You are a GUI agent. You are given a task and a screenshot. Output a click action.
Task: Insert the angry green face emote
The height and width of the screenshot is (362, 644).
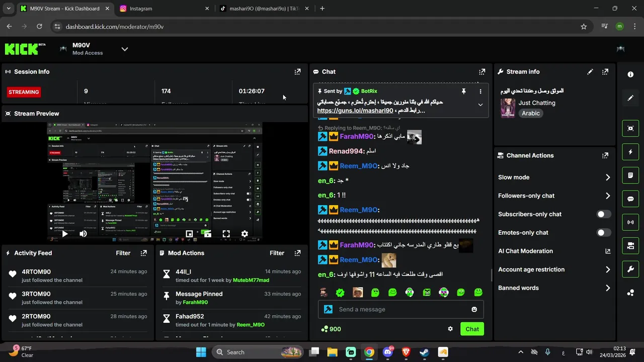point(427,292)
